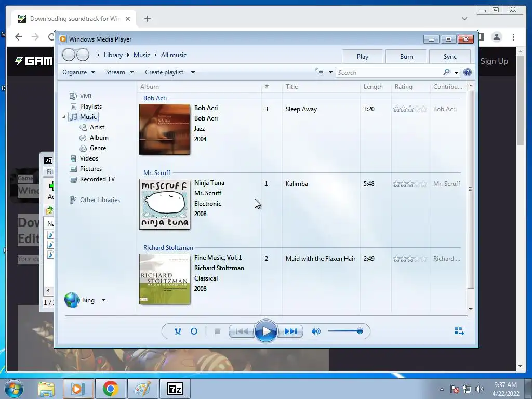Viewport: 532px width, 399px height.
Task: Select the Sleep Away track
Action: point(301,109)
